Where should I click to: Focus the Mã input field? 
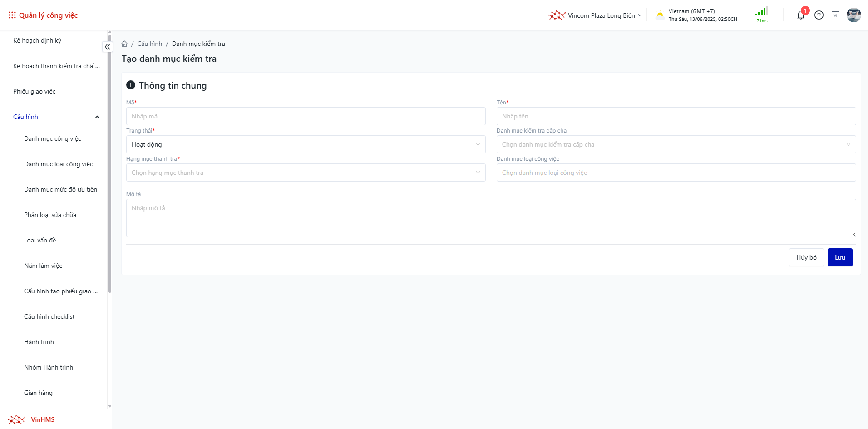pyautogui.click(x=306, y=116)
